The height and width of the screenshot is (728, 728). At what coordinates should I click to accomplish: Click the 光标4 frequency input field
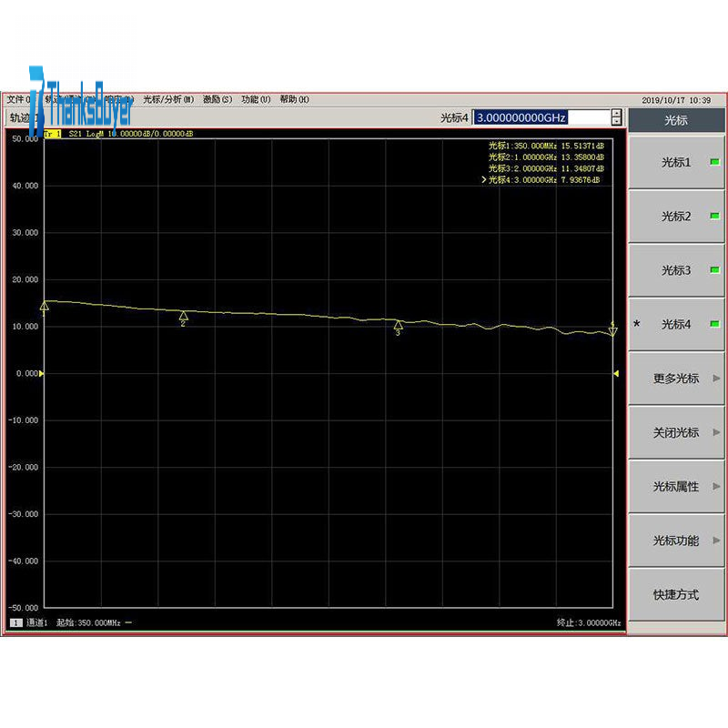click(x=541, y=117)
